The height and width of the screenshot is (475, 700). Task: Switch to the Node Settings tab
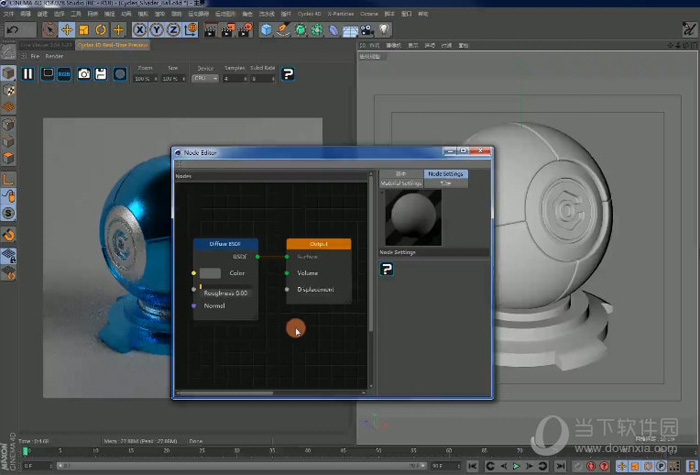[446, 174]
